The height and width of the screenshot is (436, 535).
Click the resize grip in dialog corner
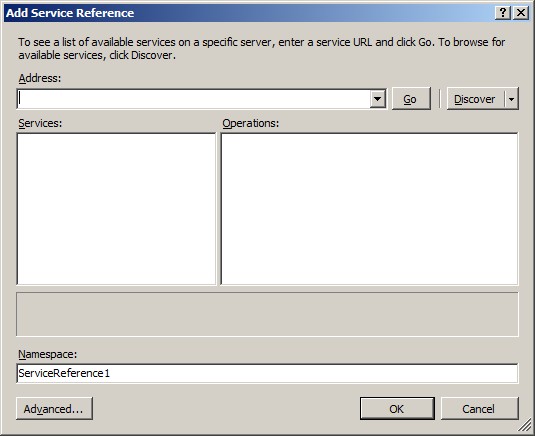point(525,426)
